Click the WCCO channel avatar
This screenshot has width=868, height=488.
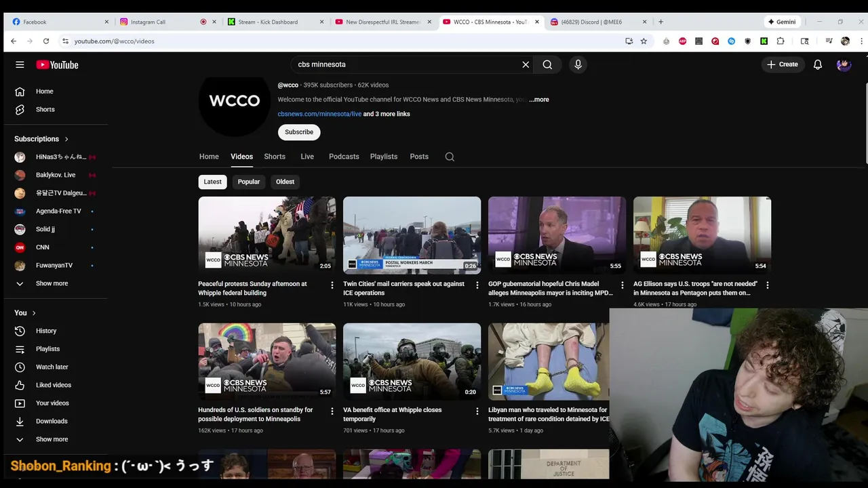235,101
